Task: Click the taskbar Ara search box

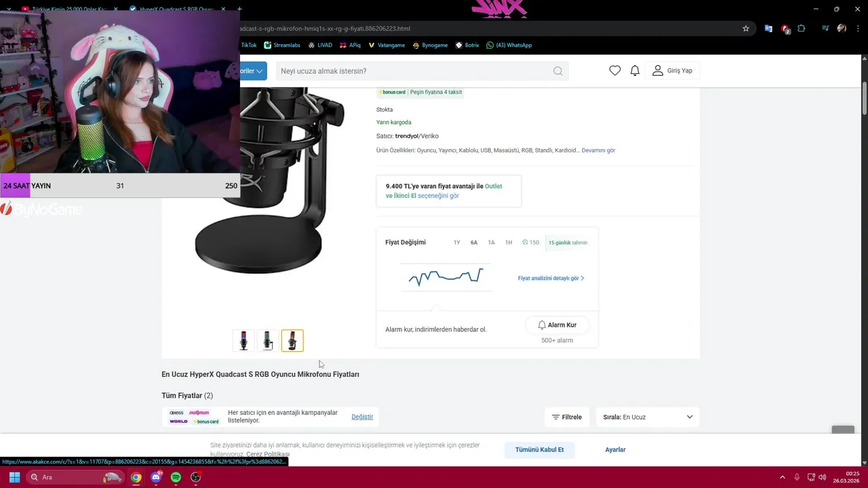Action: [x=76, y=477]
